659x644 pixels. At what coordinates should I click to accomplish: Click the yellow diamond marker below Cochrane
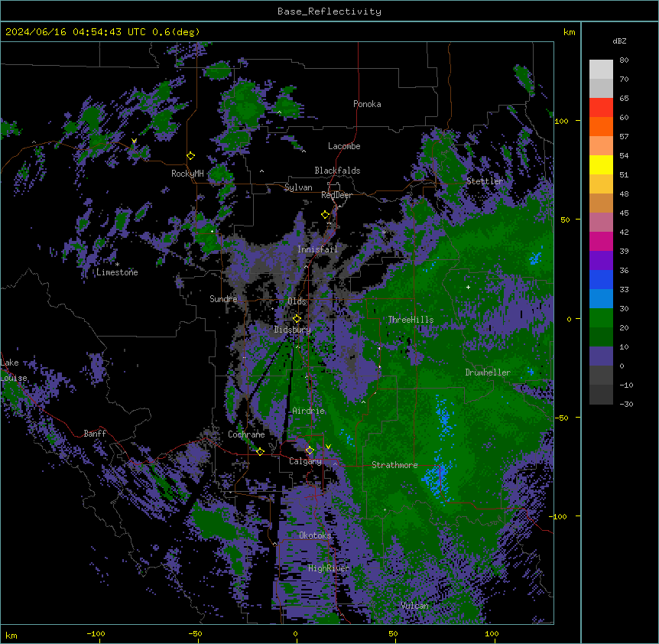260,451
